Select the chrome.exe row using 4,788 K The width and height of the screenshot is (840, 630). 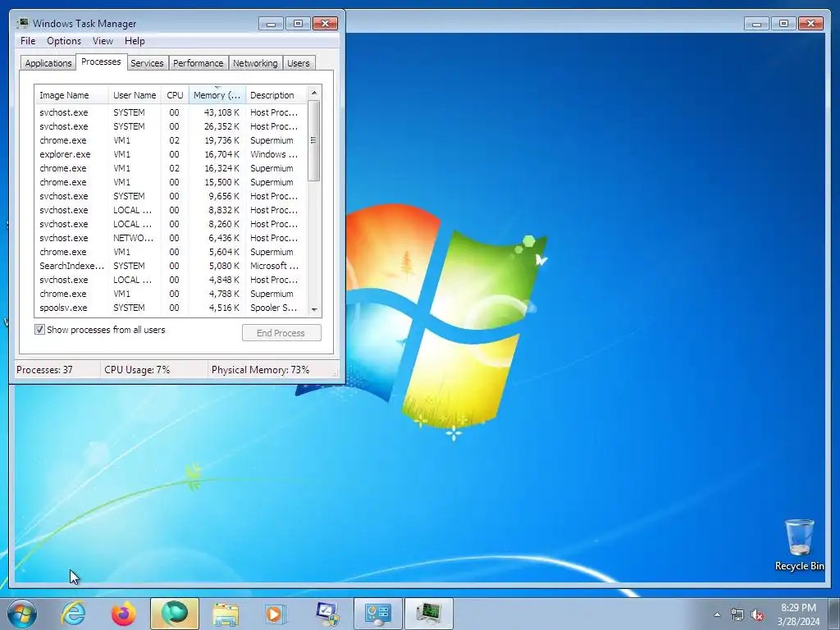click(171, 294)
